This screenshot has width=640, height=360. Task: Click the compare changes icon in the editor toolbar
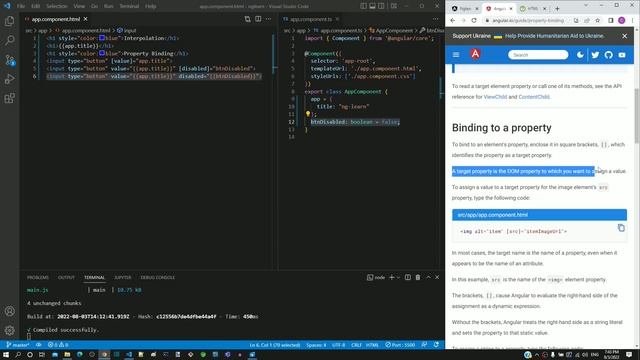coord(247,19)
